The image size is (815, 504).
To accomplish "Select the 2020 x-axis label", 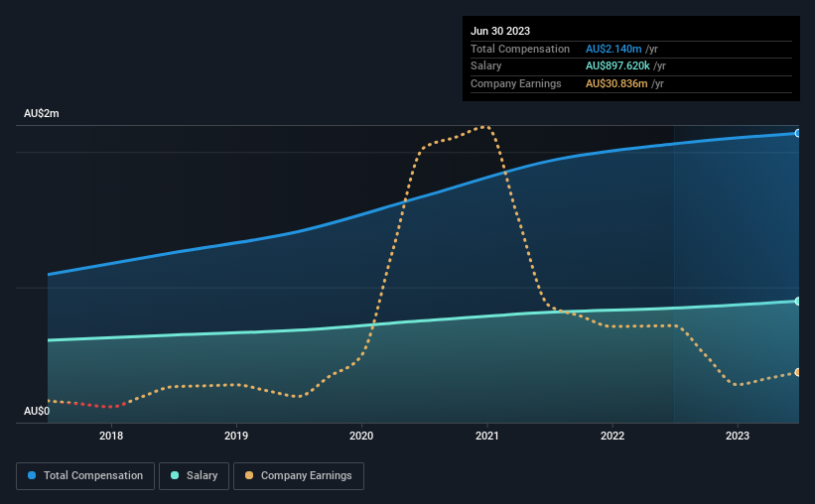I will [361, 436].
